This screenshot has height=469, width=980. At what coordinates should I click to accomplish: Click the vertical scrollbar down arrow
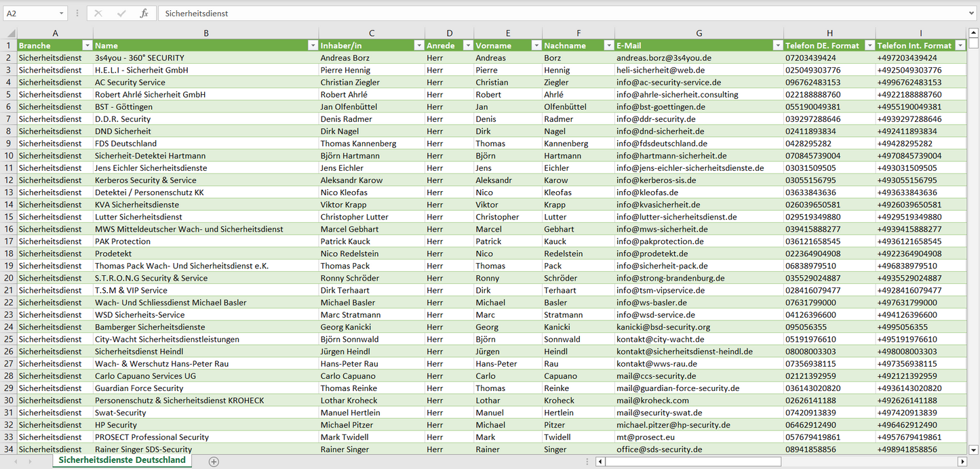point(974,449)
